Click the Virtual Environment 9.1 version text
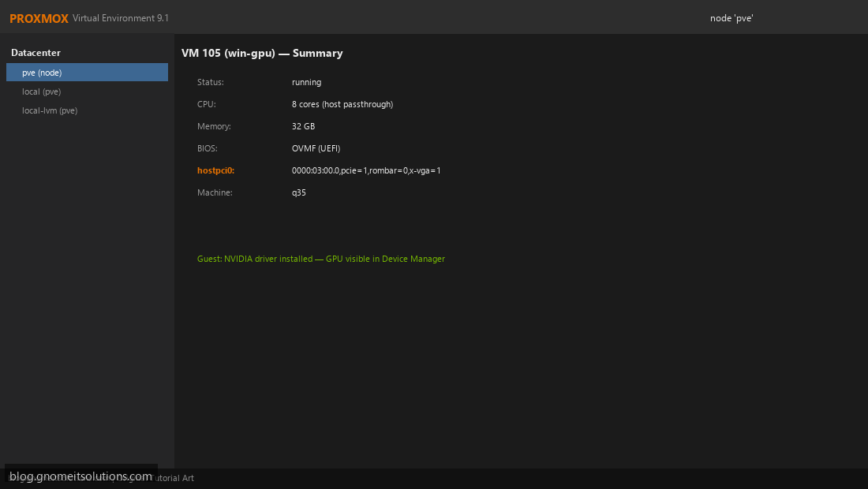The height and width of the screenshot is (489, 868). point(121,18)
